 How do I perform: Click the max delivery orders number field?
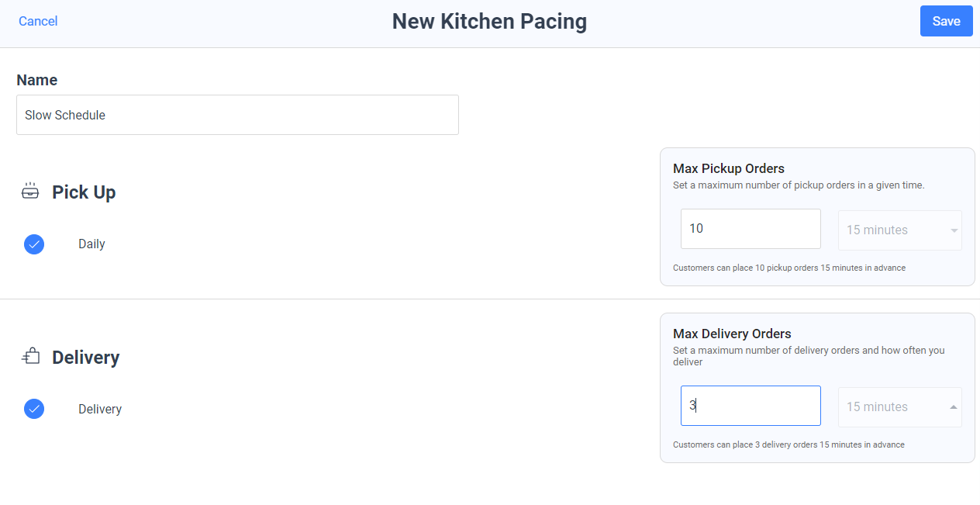(751, 406)
